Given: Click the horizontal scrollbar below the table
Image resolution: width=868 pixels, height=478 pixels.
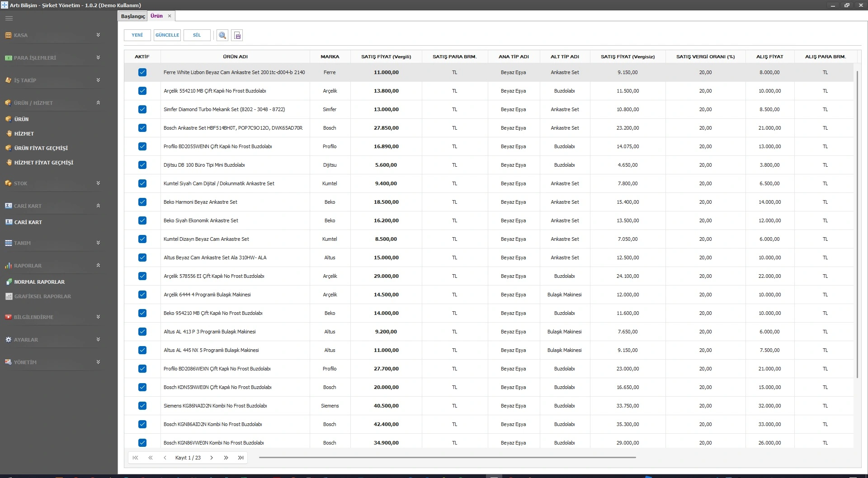Looking at the screenshot, I should point(448,458).
